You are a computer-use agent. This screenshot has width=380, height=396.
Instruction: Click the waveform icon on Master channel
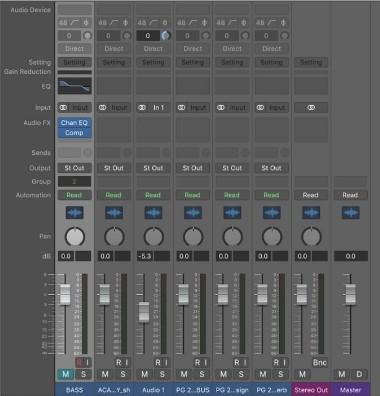pyautogui.click(x=350, y=213)
